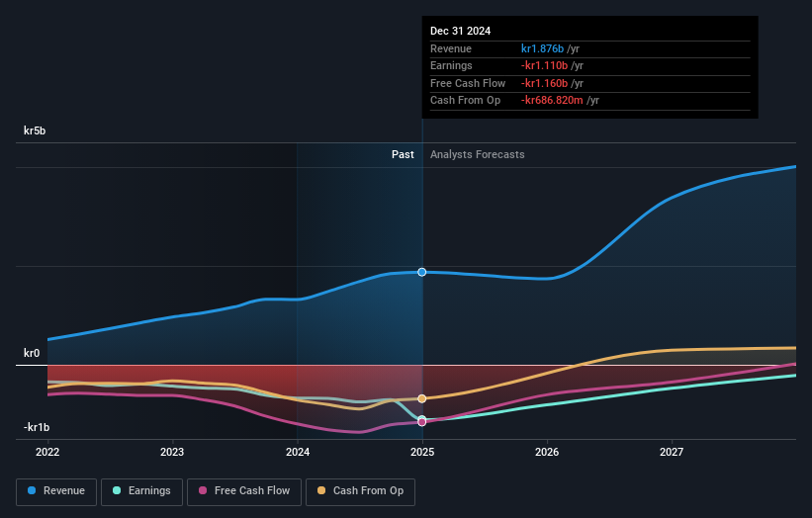Click the tooltip Earnings row label
Viewport: 812px width, 518px height.
[451, 65]
